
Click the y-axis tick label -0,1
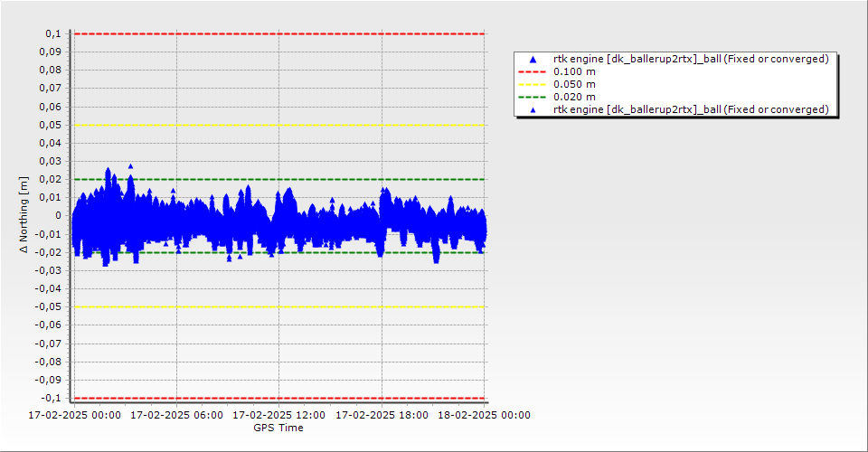point(52,398)
